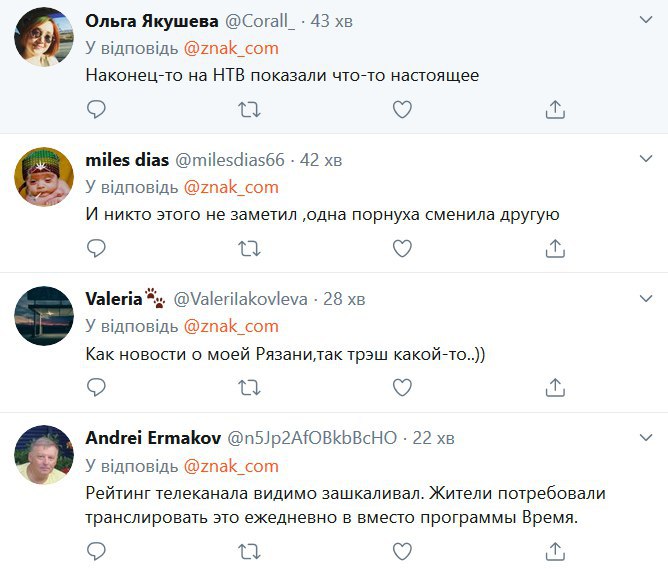Retweet the miles dias tweet
668x569 pixels.
pos(250,247)
